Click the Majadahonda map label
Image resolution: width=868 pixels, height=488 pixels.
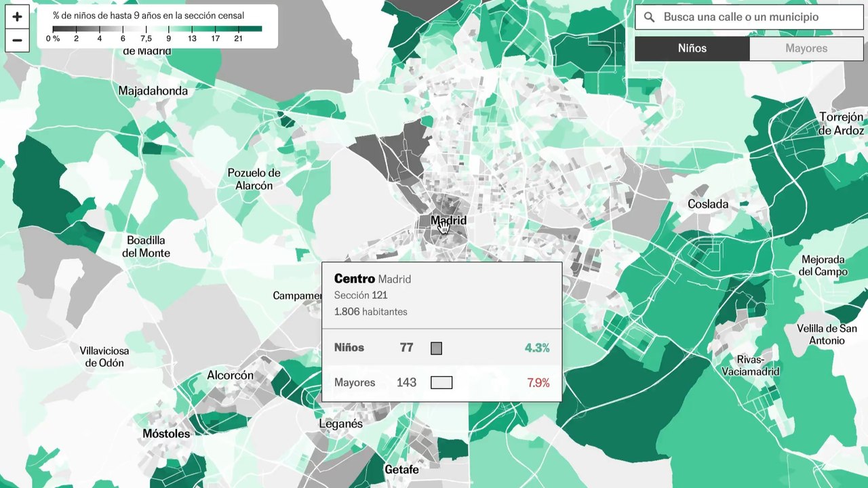(x=153, y=91)
